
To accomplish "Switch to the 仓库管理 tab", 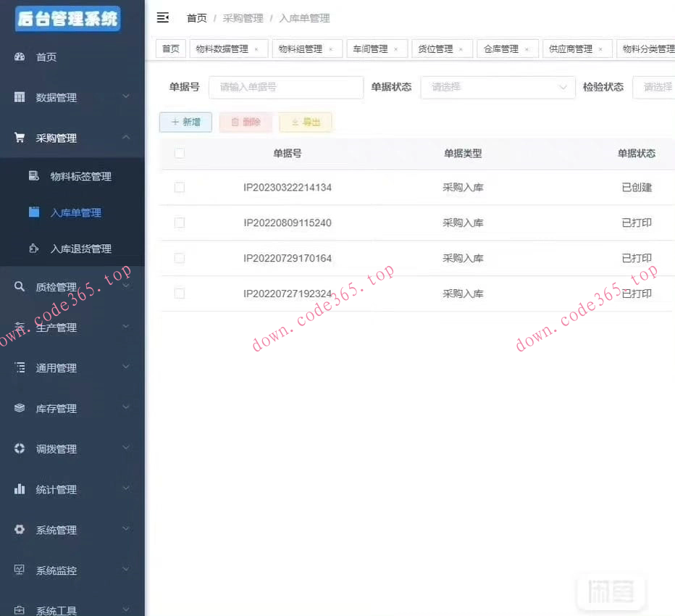I will [503, 49].
